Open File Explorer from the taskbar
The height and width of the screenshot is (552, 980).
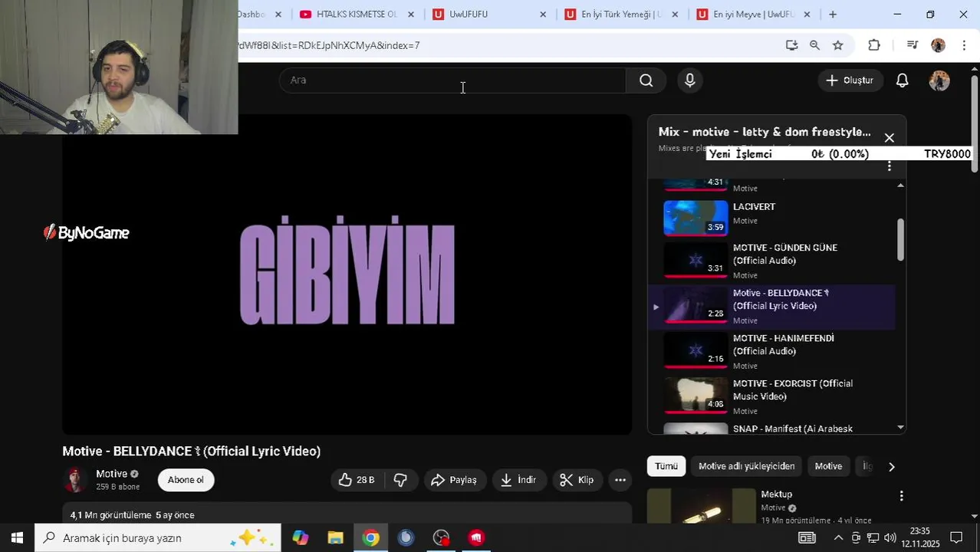click(x=335, y=537)
